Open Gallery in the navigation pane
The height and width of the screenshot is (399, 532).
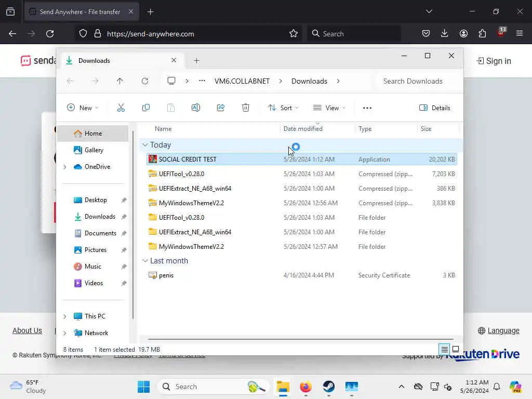point(93,150)
